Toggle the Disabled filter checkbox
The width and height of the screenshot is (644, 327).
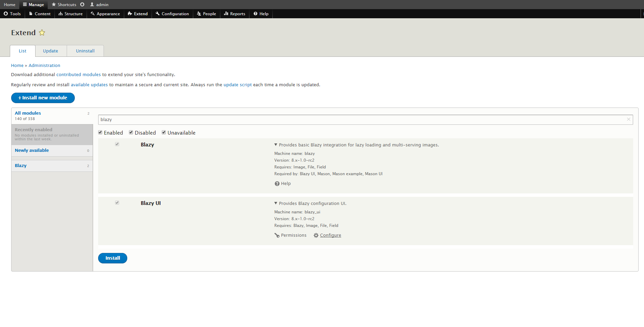pos(131,133)
